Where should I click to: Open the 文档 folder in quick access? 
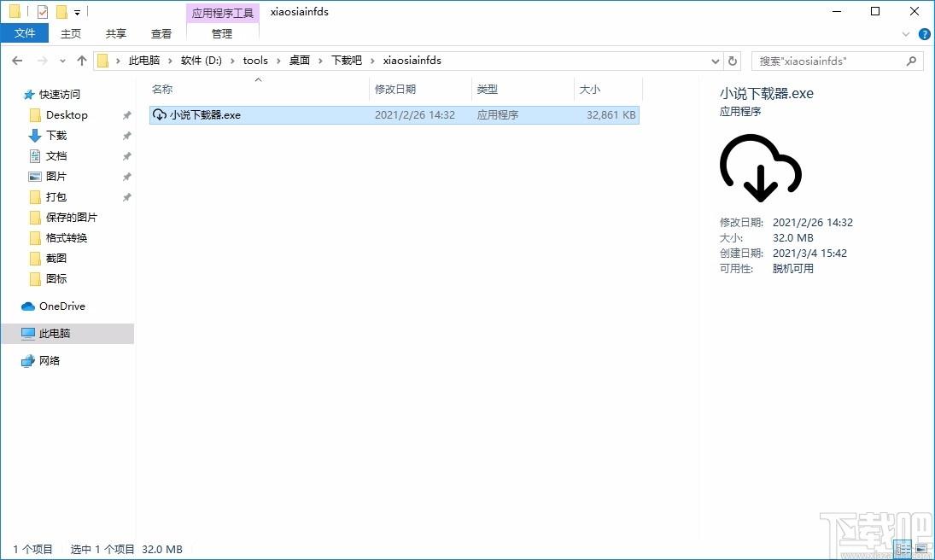(56, 155)
